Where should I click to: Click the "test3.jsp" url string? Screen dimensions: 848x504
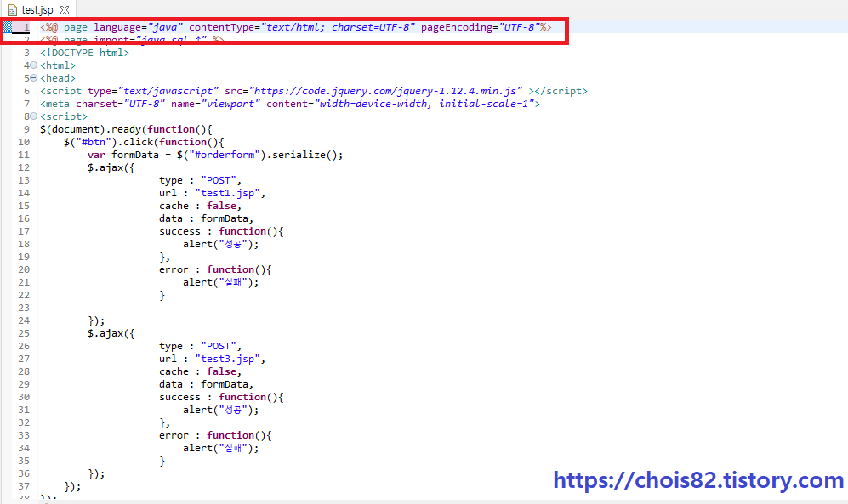[x=227, y=360]
